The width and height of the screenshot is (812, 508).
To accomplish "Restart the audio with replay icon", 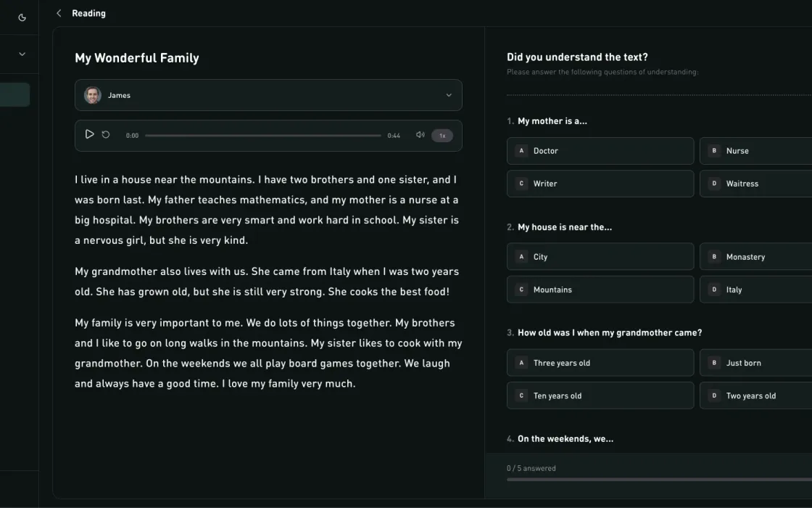I will pos(106,134).
